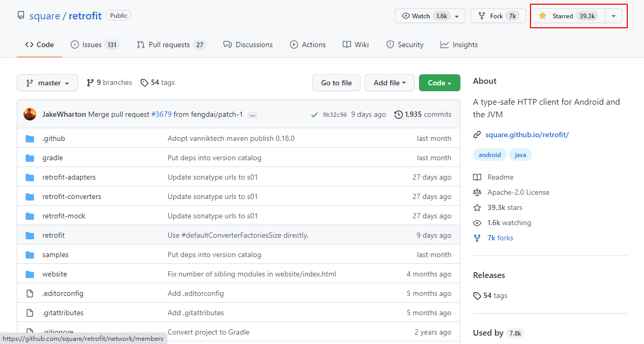Click JakeWharton's avatar thumbnail
This screenshot has height=344, width=644.
coord(30,114)
